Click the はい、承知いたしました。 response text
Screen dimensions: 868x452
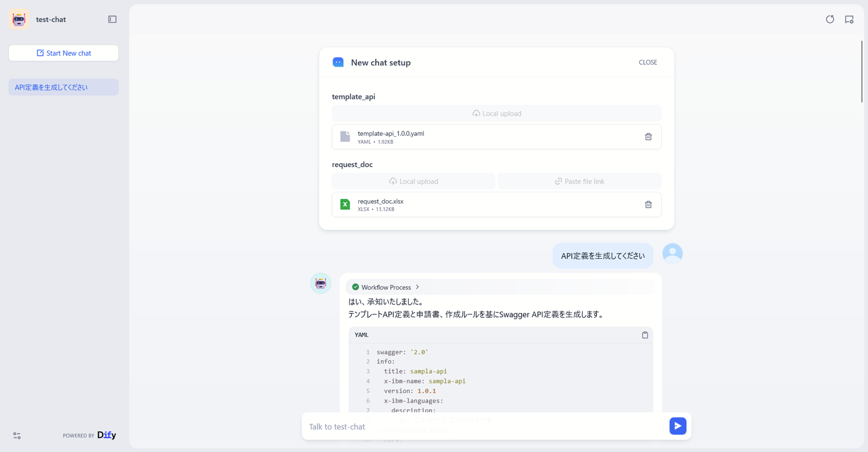click(386, 302)
